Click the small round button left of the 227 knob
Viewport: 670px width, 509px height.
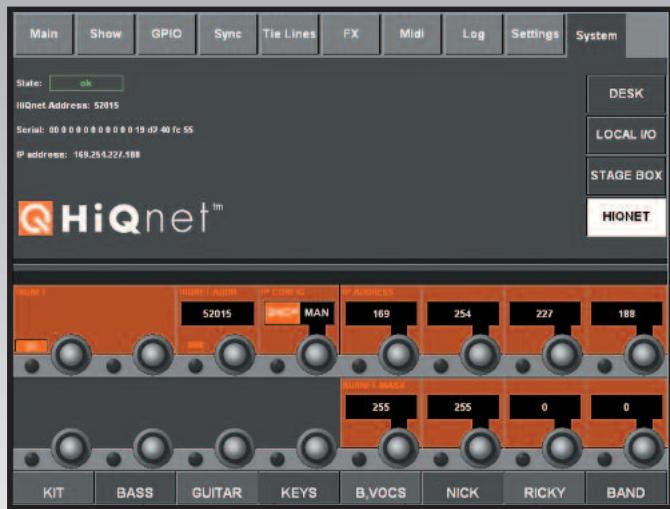tap(523, 366)
